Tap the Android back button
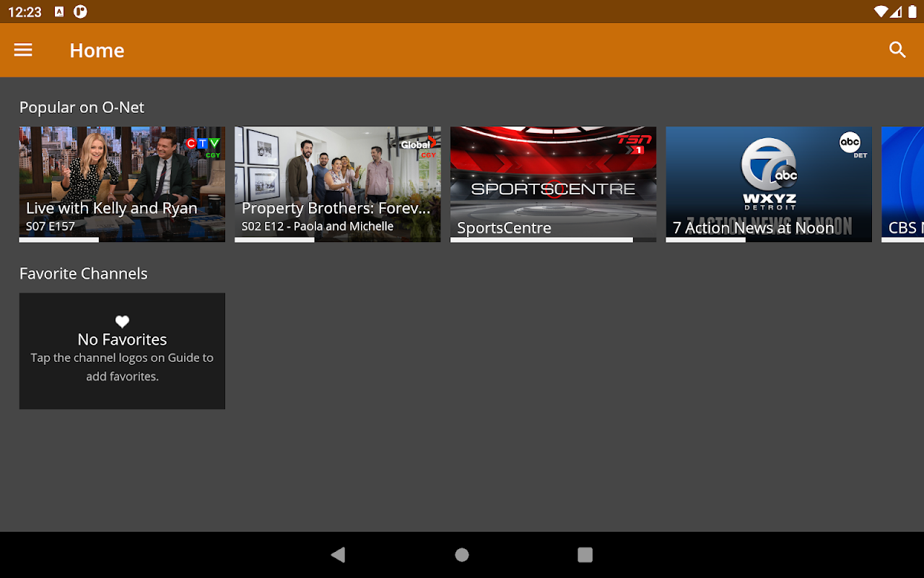 [338, 555]
